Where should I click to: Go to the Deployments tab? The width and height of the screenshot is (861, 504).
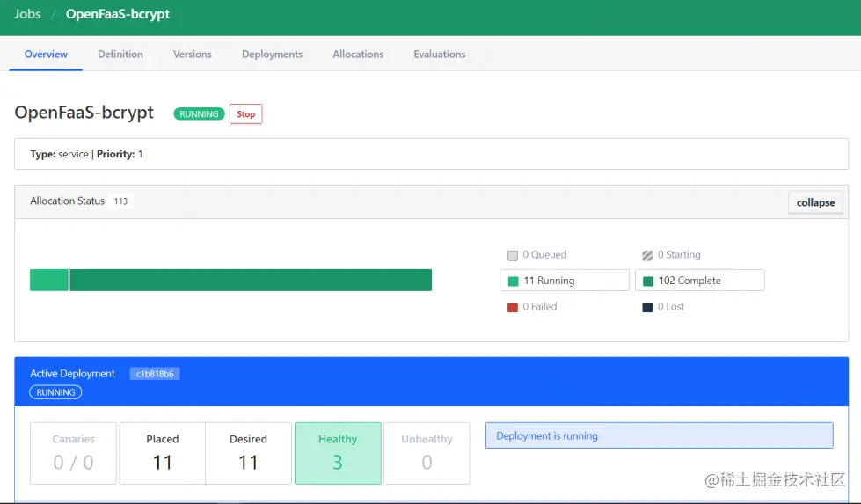(272, 54)
